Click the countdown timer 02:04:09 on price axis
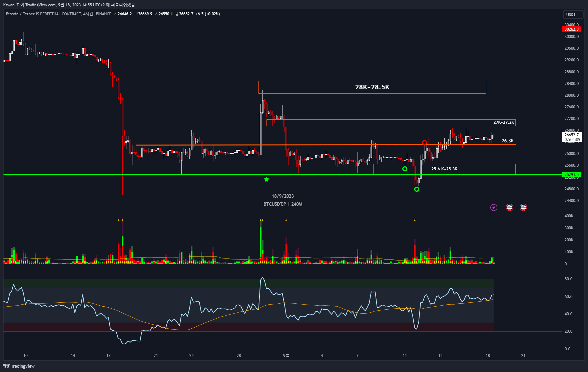This screenshot has height=372, width=588. coord(572,140)
